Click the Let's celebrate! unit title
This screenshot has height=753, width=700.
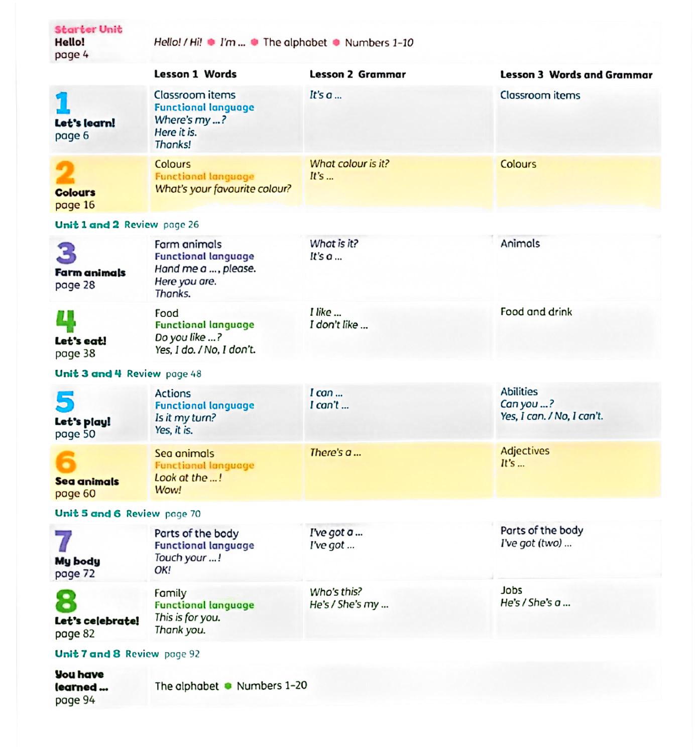click(x=97, y=621)
